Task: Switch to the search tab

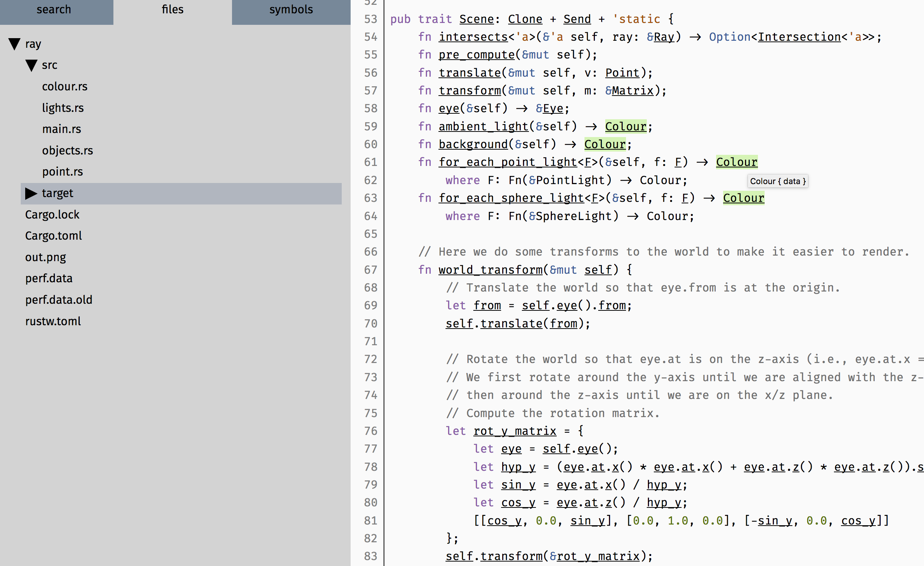Action: tap(54, 9)
